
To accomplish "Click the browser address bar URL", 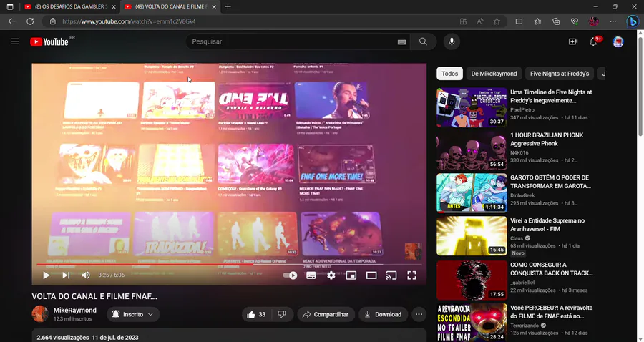I will (129, 21).
